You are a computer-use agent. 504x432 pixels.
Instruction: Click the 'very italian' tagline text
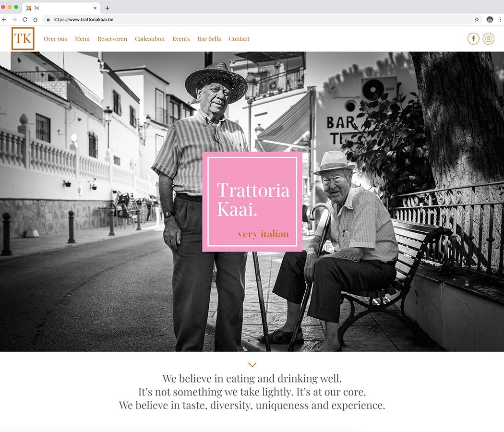coord(263,234)
